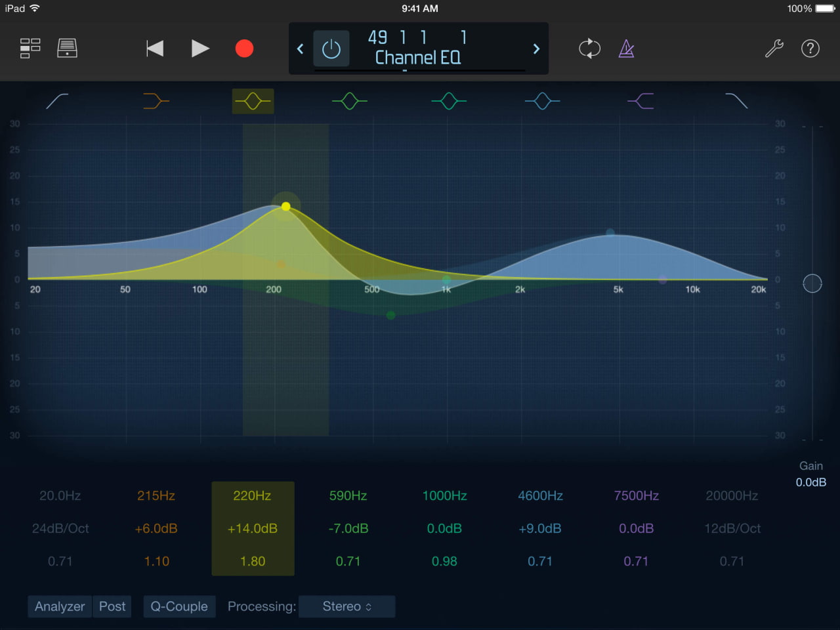Toggle the Analyzer button

coord(60,606)
